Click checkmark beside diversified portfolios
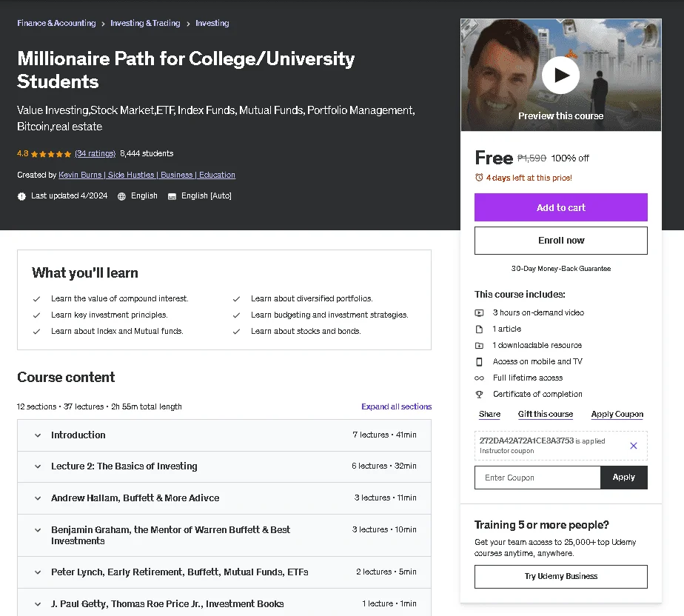Viewport: 684px width, 616px height. click(236, 299)
